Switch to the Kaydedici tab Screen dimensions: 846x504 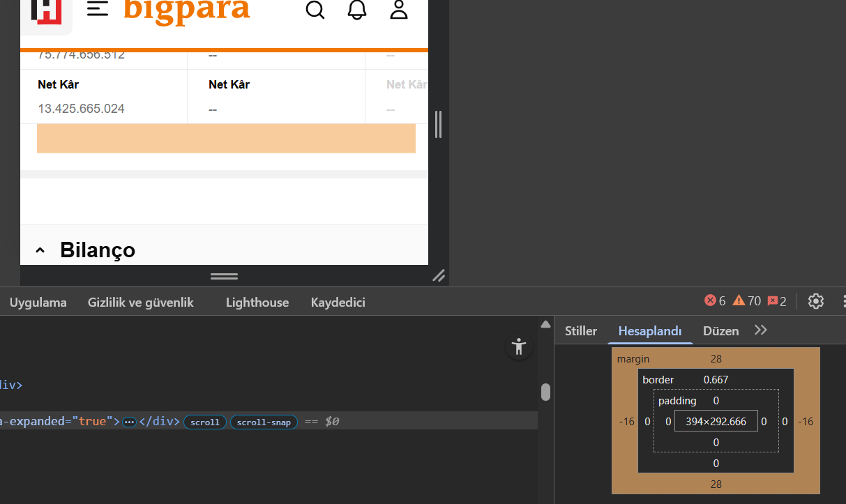(x=338, y=302)
